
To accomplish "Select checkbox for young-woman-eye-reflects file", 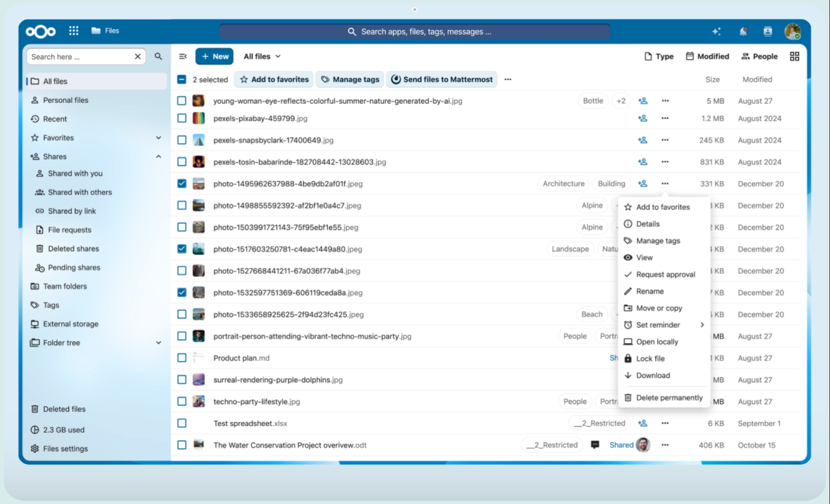I will (182, 101).
